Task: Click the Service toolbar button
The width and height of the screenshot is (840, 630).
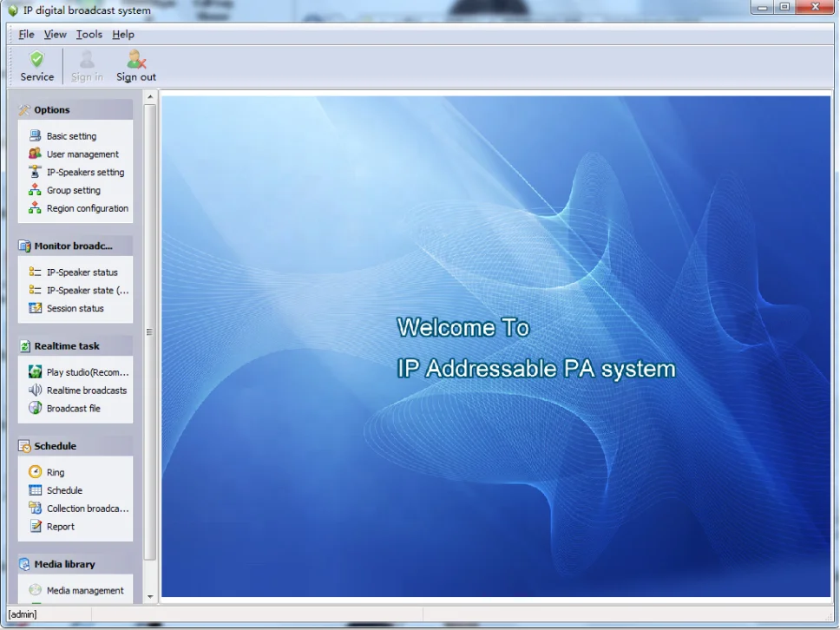Action: pos(36,65)
